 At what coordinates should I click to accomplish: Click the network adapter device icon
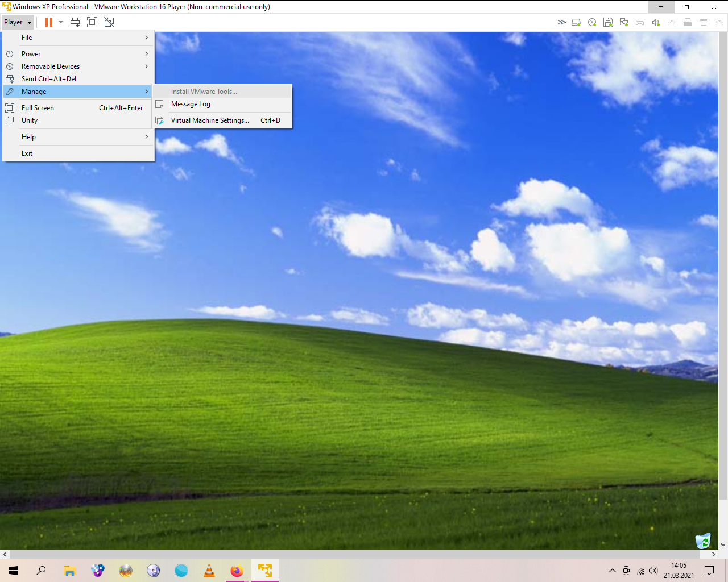point(624,22)
